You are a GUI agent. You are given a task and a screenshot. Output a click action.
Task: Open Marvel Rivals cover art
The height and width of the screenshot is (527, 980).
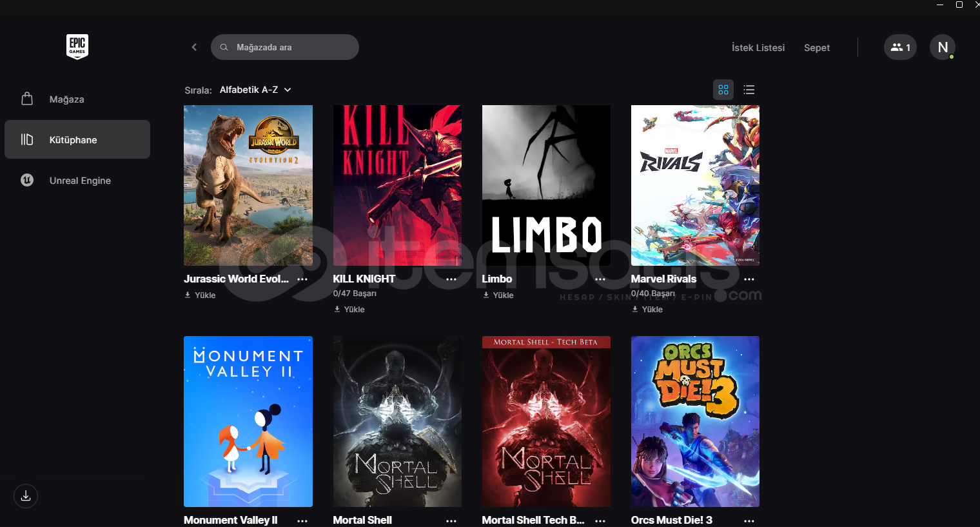[695, 186]
